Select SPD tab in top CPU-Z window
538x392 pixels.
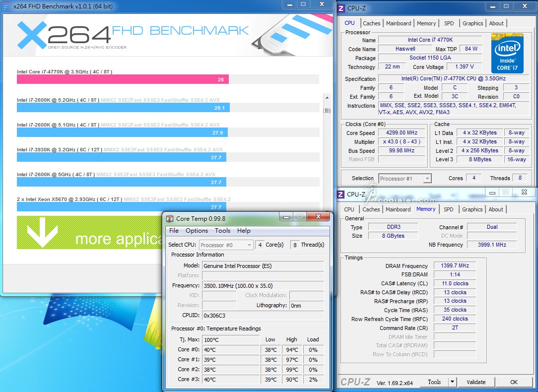tap(449, 23)
